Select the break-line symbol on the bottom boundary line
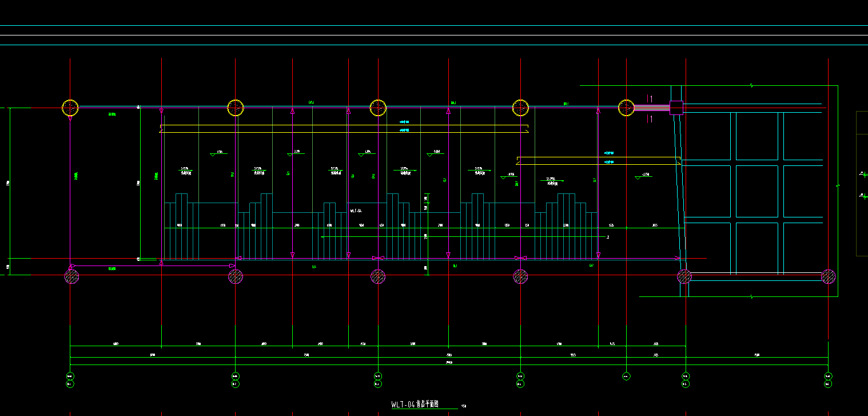Screen dimensions: 868x416 [x=751, y=296]
